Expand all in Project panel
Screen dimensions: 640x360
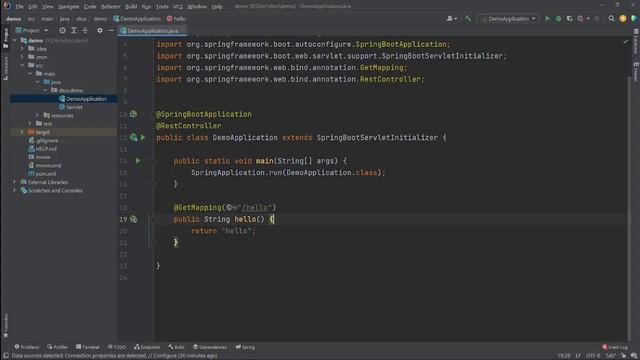point(74,31)
